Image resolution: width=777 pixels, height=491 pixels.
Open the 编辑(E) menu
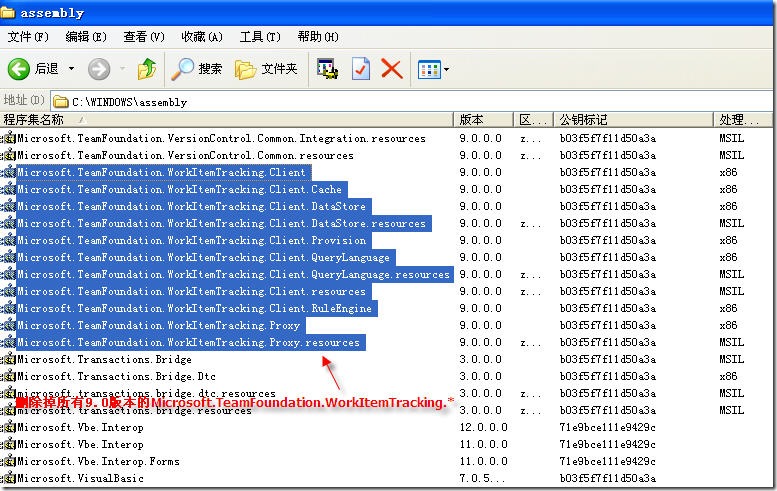[x=86, y=37]
